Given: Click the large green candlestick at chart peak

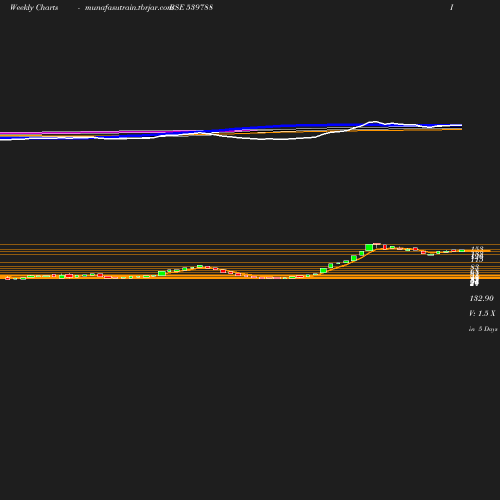Looking at the screenshot, I should pyautogui.click(x=369, y=247).
